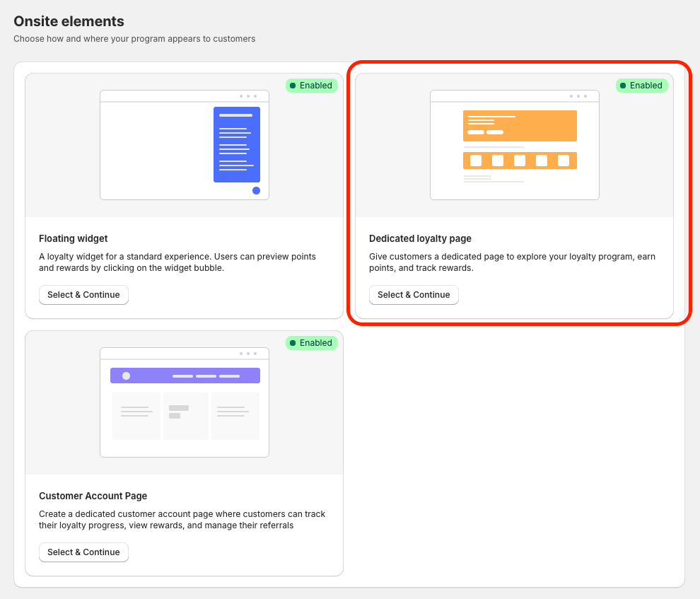Click the blue widget bubble in Floating widget preview
The image size is (700, 599).
(256, 191)
